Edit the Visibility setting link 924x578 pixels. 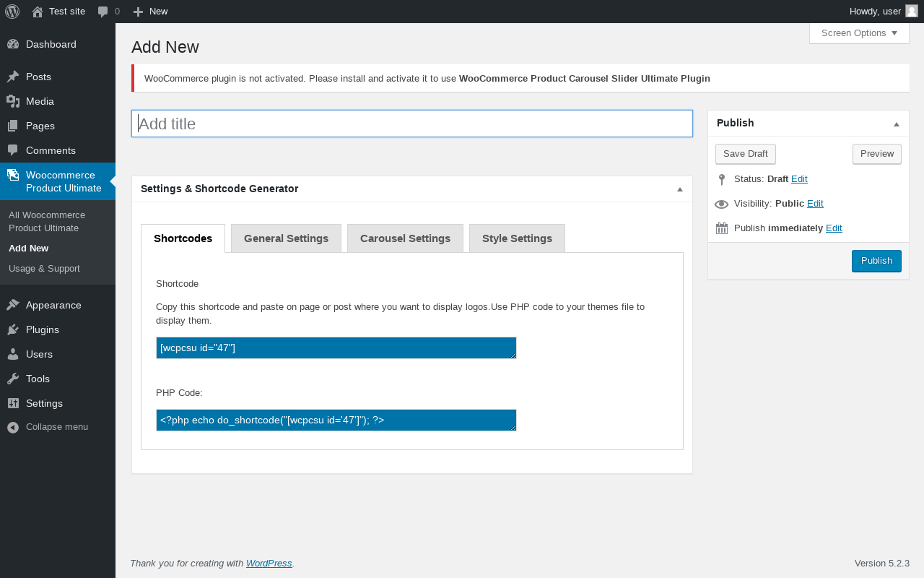[x=815, y=204]
